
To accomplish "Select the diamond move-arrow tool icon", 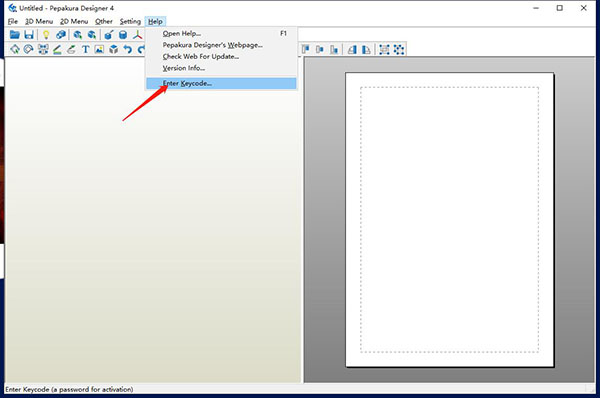I will coord(15,49).
